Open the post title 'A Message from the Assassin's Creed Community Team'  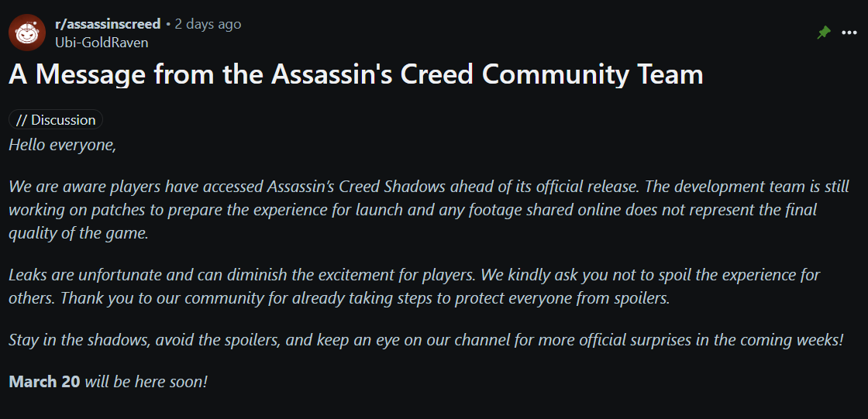coord(356,75)
